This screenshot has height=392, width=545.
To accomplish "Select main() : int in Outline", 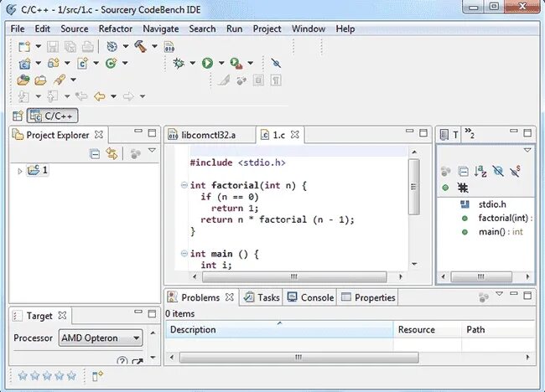I will (x=492, y=232).
